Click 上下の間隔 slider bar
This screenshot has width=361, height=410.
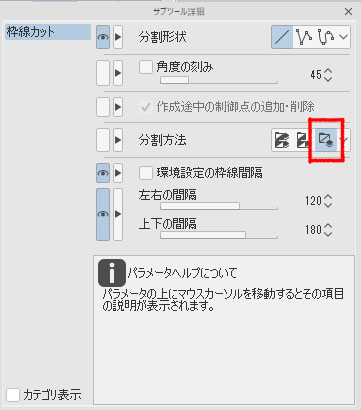219,235
